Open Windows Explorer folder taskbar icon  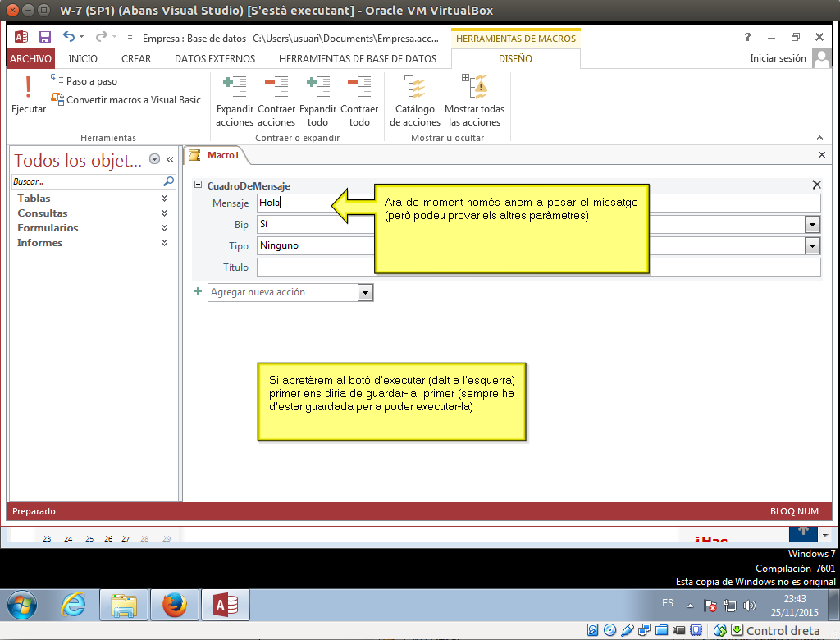point(124,606)
